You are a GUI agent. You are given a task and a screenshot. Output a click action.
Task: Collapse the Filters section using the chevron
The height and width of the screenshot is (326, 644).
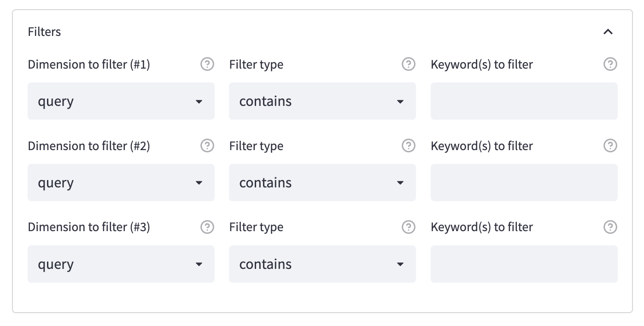[608, 32]
